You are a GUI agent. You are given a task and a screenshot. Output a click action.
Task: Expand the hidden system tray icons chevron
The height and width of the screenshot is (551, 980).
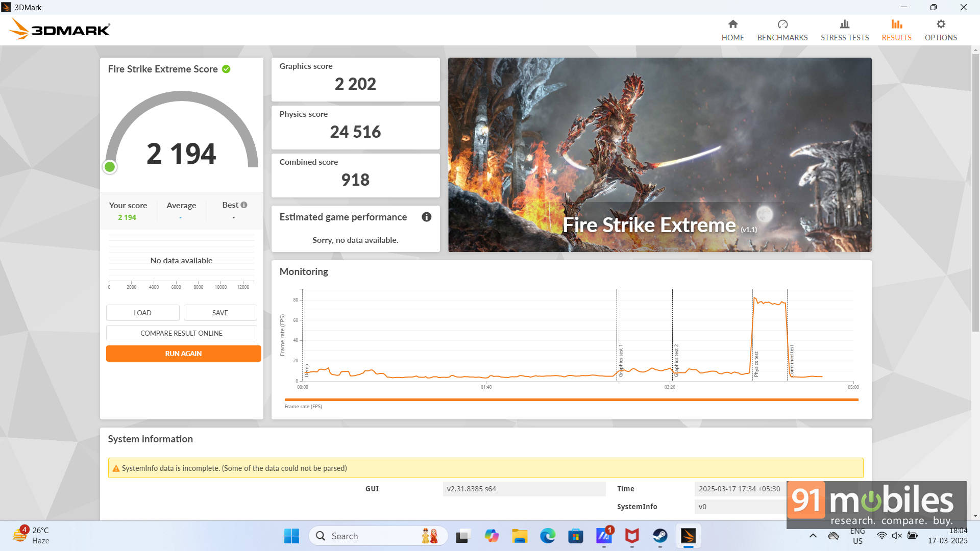point(813,536)
